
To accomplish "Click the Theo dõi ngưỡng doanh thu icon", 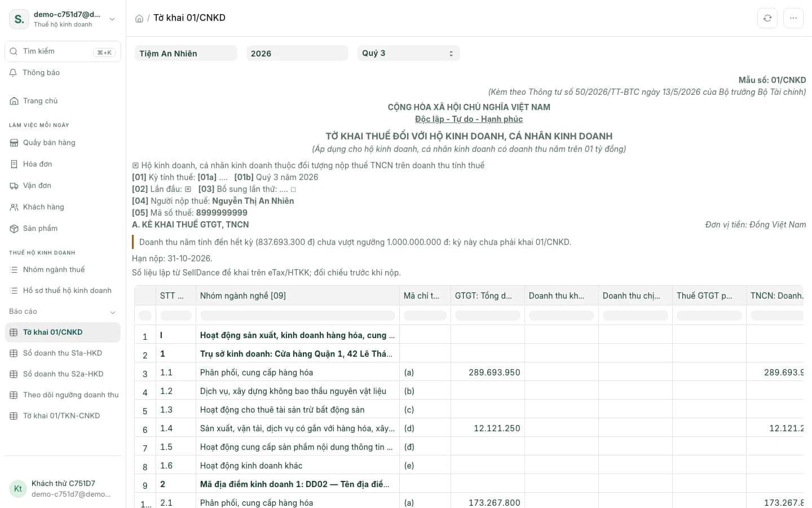I will [x=14, y=395].
